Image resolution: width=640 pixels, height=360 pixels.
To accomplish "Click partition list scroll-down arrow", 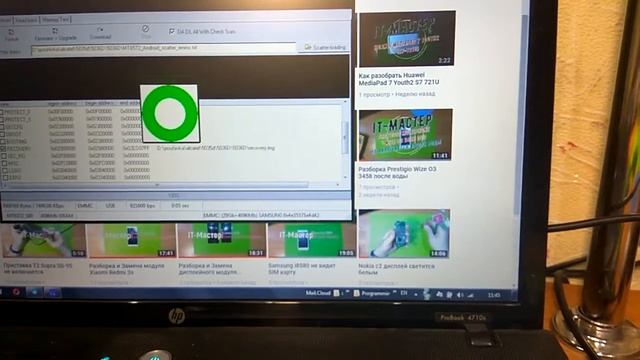I will coord(346,177).
